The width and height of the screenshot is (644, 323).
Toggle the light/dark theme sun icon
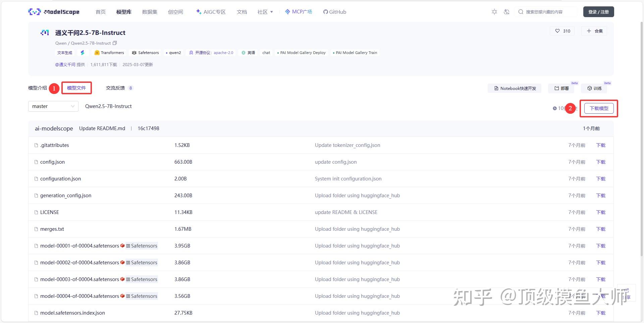[x=494, y=12]
